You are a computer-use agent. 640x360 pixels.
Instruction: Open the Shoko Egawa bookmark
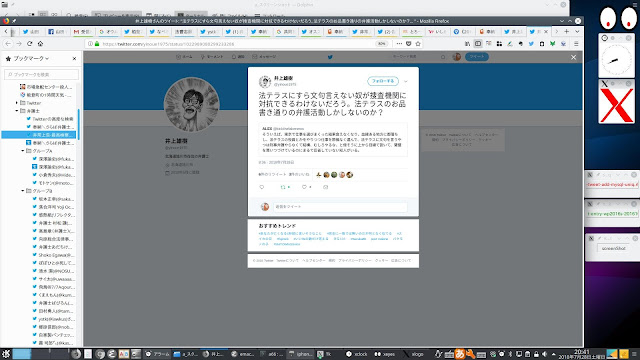point(53,255)
